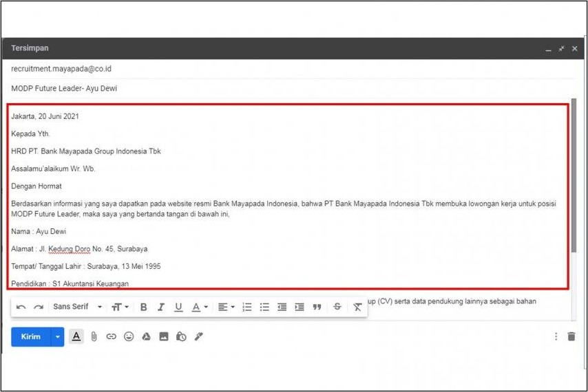588x392 pixels.
Task: Toggle confidential mode
Action: (181, 336)
